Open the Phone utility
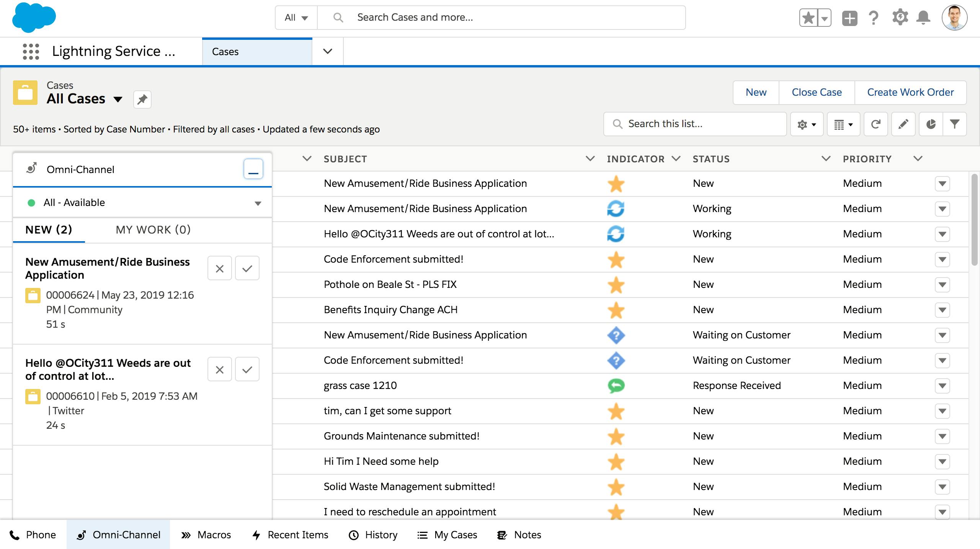This screenshot has height=549, width=980. [33, 535]
